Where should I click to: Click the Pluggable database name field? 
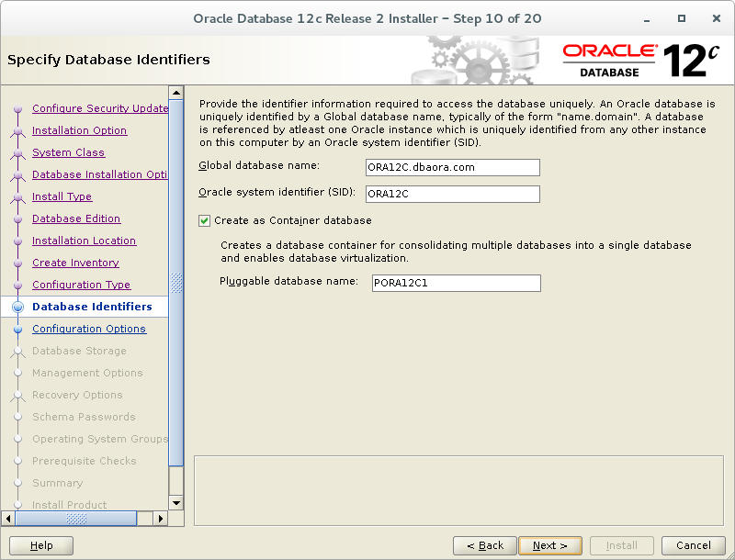(456, 283)
